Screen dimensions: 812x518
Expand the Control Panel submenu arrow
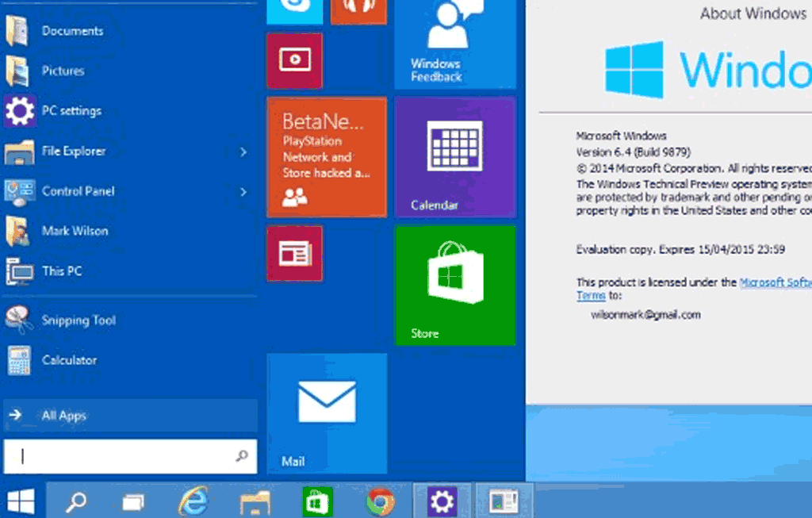tap(243, 192)
